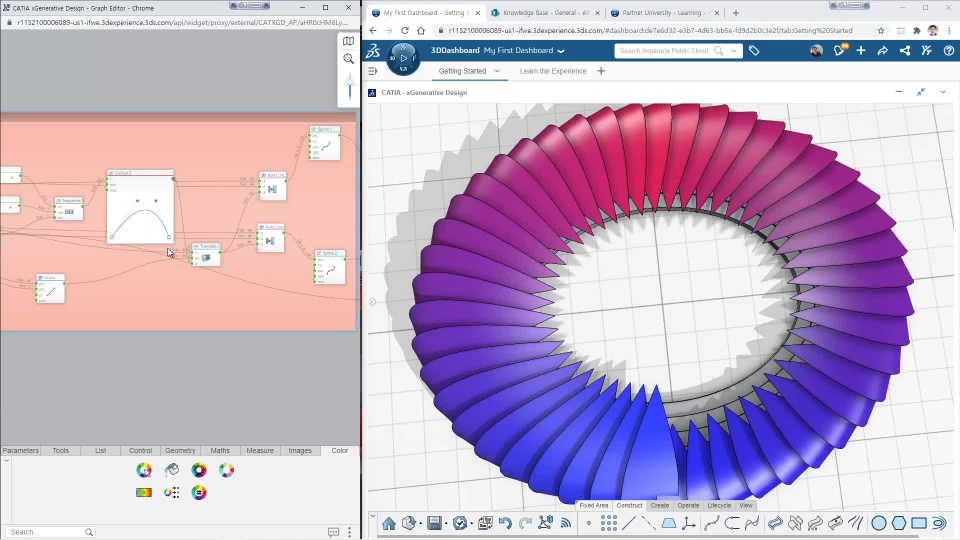Click the Help question mark icon
The width and height of the screenshot is (960, 540).
pos(948,51)
